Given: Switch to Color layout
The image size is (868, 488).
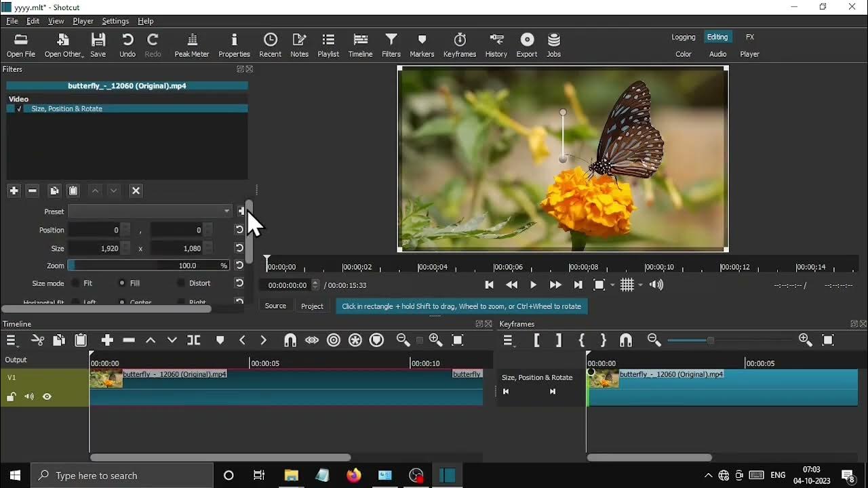Looking at the screenshot, I should tap(684, 54).
